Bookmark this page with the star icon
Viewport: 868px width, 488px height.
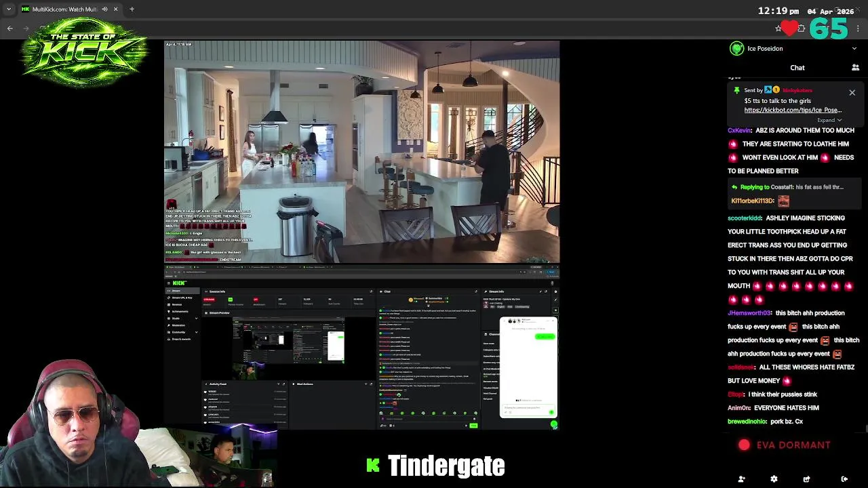click(778, 28)
